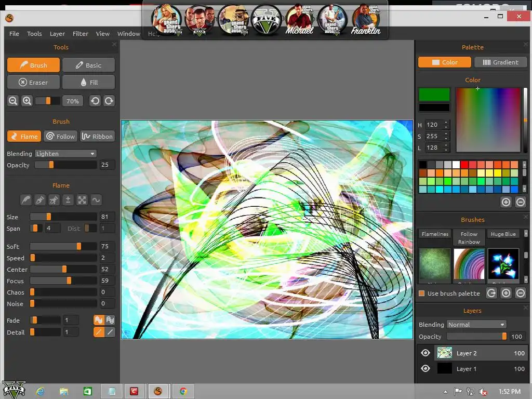Choose the plus-minus flame preset icon

tap(68, 200)
